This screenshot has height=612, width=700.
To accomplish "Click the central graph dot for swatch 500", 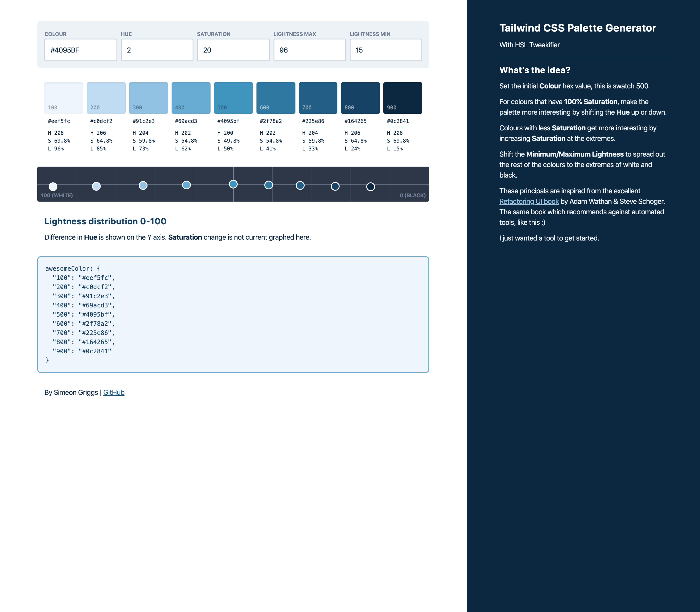I will [x=233, y=184].
